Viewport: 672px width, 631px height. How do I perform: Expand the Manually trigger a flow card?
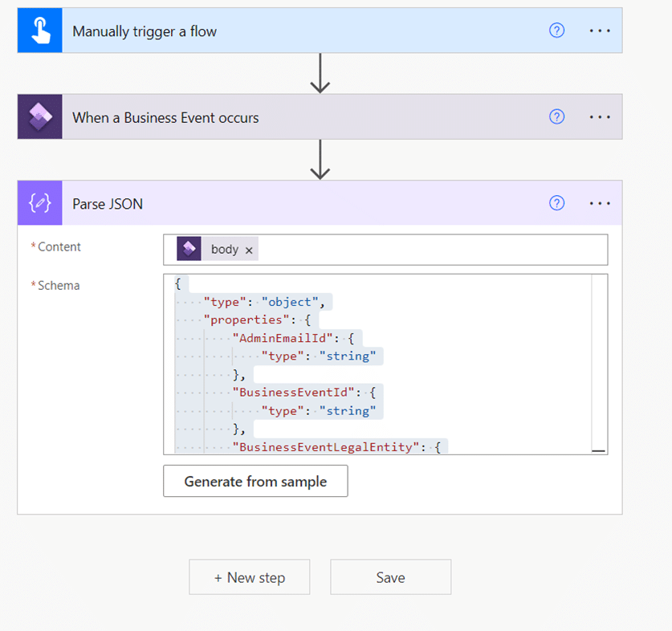tap(320, 31)
